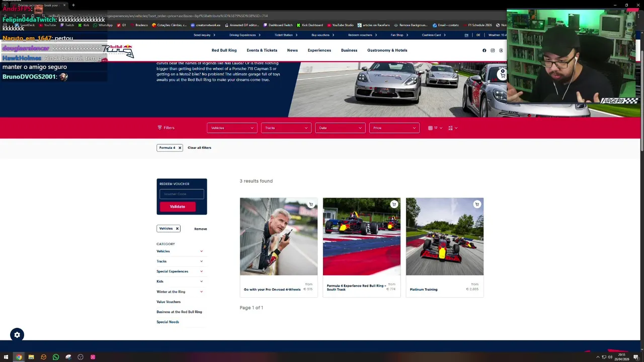Click Clear all filters
Screen dimensions: 644x362
pyautogui.click(x=199, y=148)
